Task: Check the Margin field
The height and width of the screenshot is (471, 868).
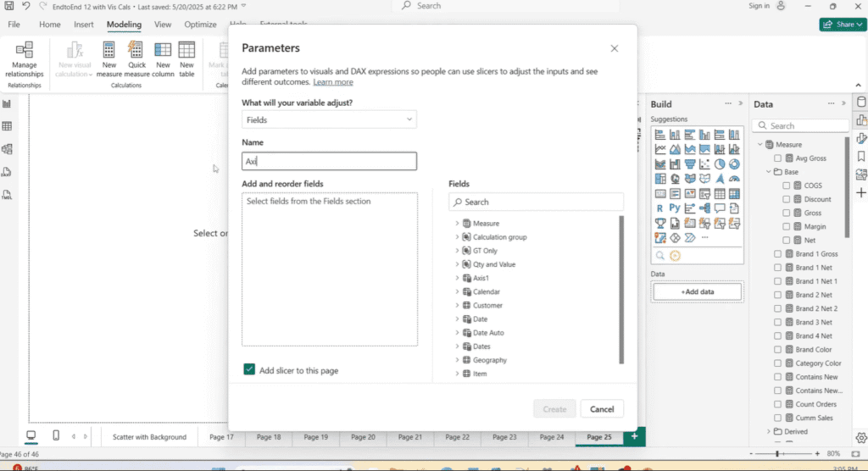Action: pos(786,226)
